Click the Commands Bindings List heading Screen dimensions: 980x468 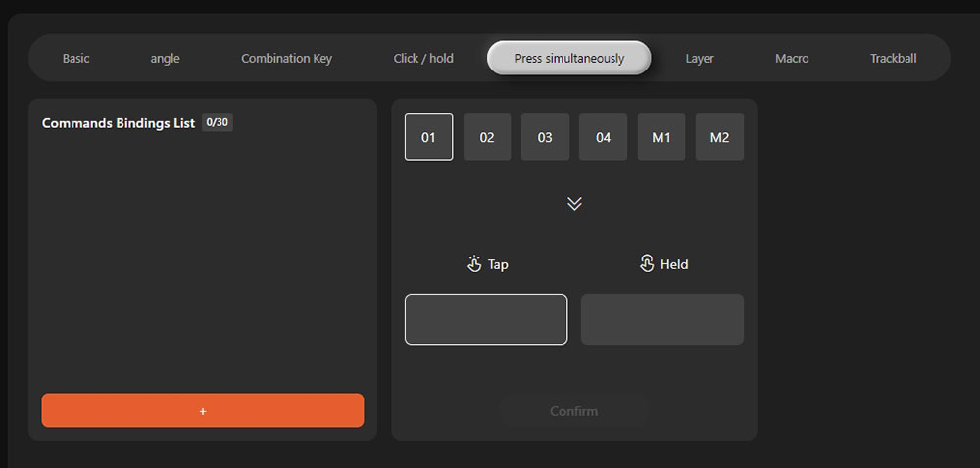[119, 123]
